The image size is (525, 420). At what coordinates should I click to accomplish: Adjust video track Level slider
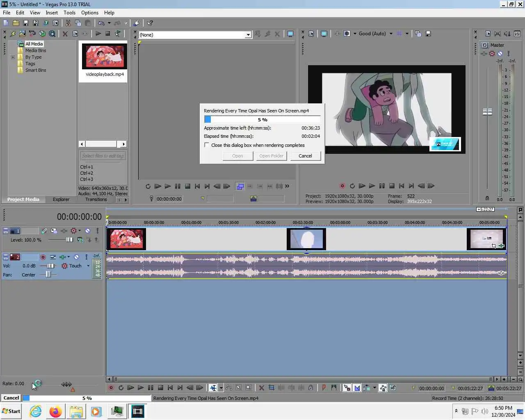click(69, 240)
